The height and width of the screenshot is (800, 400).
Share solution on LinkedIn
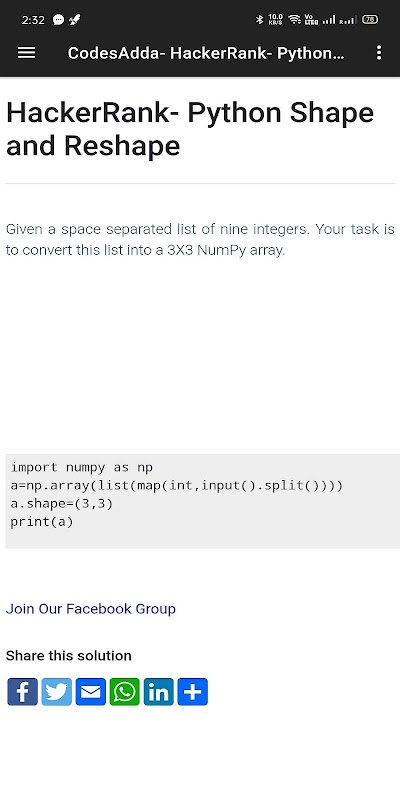click(x=159, y=692)
